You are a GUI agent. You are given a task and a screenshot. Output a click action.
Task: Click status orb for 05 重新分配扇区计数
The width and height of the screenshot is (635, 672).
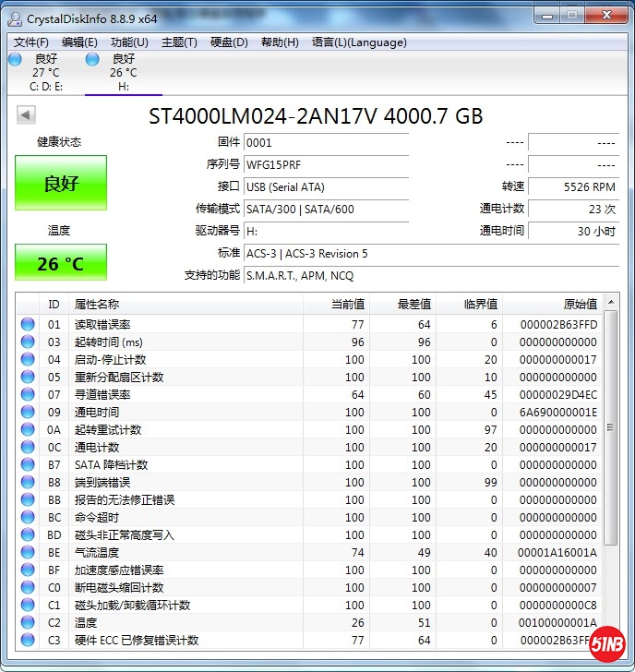(28, 377)
